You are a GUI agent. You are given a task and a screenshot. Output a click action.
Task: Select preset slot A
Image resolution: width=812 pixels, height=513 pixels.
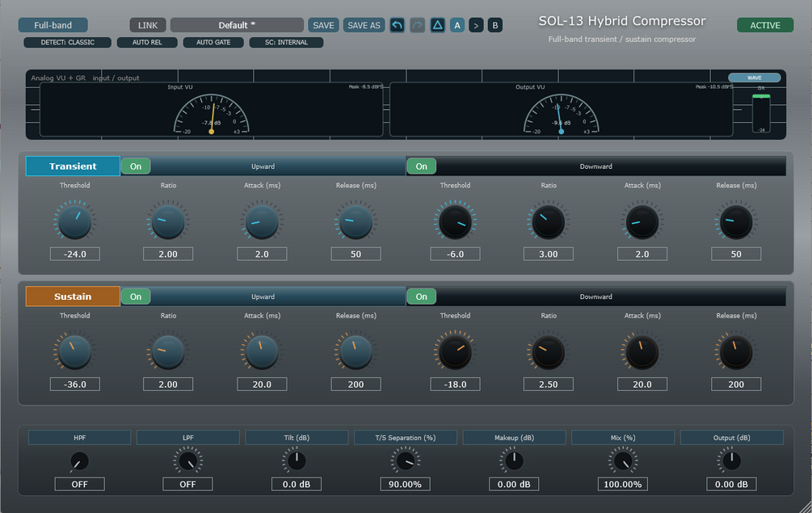(x=457, y=25)
